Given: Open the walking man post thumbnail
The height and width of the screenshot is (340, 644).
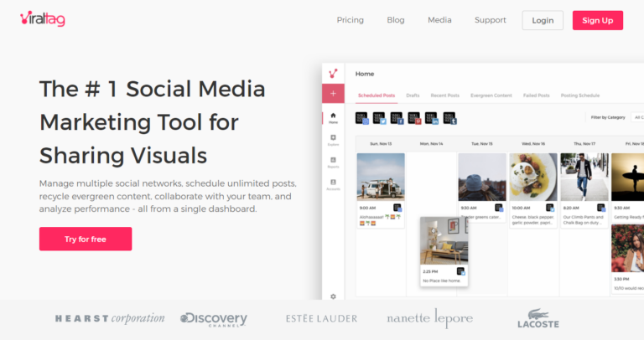Looking at the screenshot, I should (x=584, y=178).
